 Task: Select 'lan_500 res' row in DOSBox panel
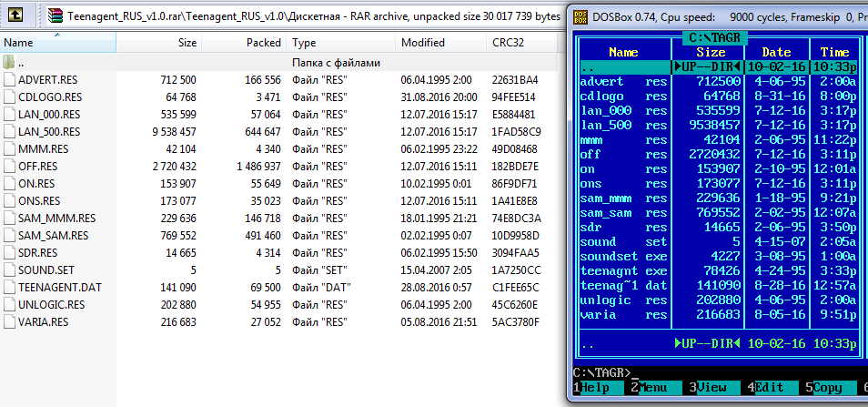(719, 125)
